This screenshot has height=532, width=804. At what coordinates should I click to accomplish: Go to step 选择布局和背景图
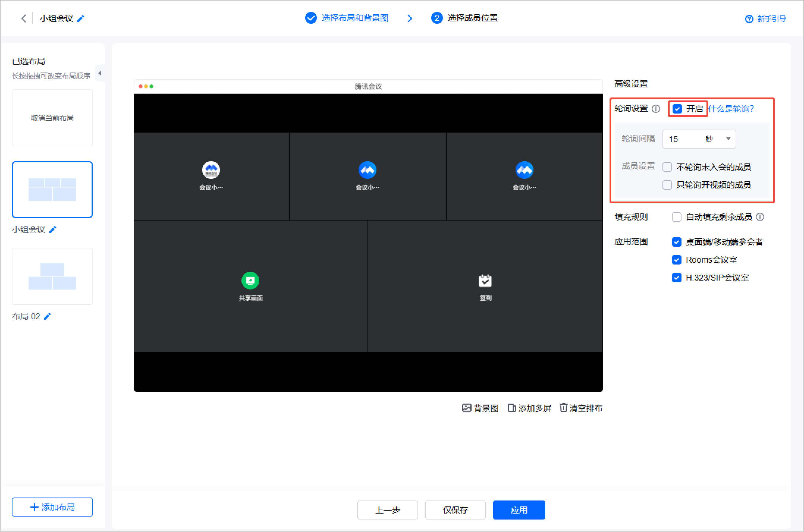click(346, 18)
